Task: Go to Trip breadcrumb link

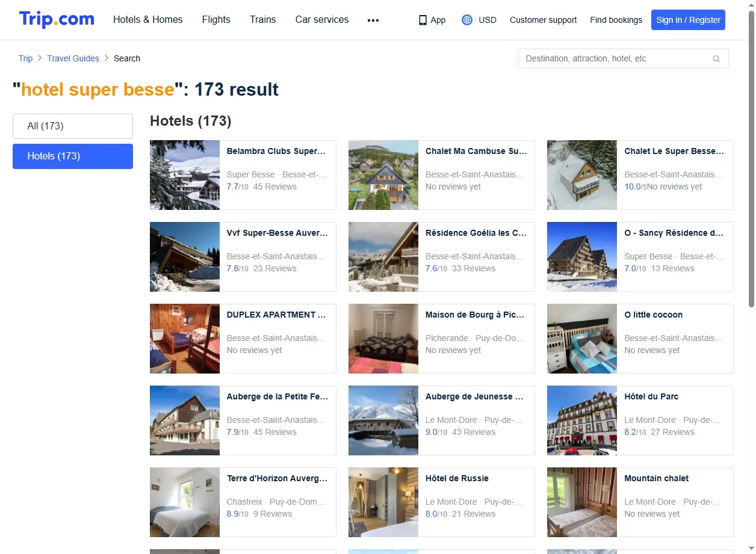Action: (x=25, y=58)
